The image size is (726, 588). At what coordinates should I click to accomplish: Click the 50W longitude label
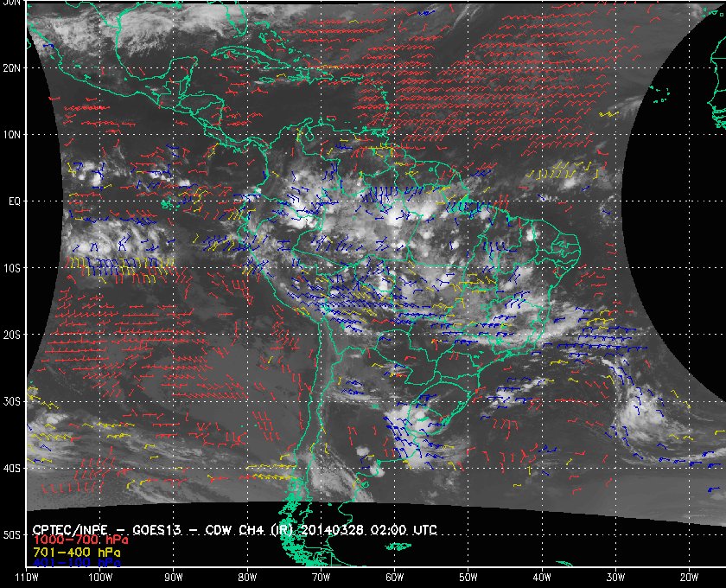click(468, 578)
